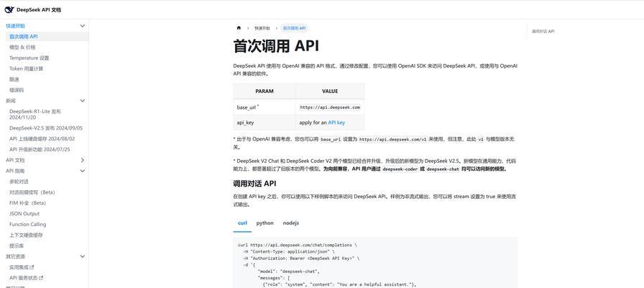Click inline code deepseek-coder

click(400, 169)
